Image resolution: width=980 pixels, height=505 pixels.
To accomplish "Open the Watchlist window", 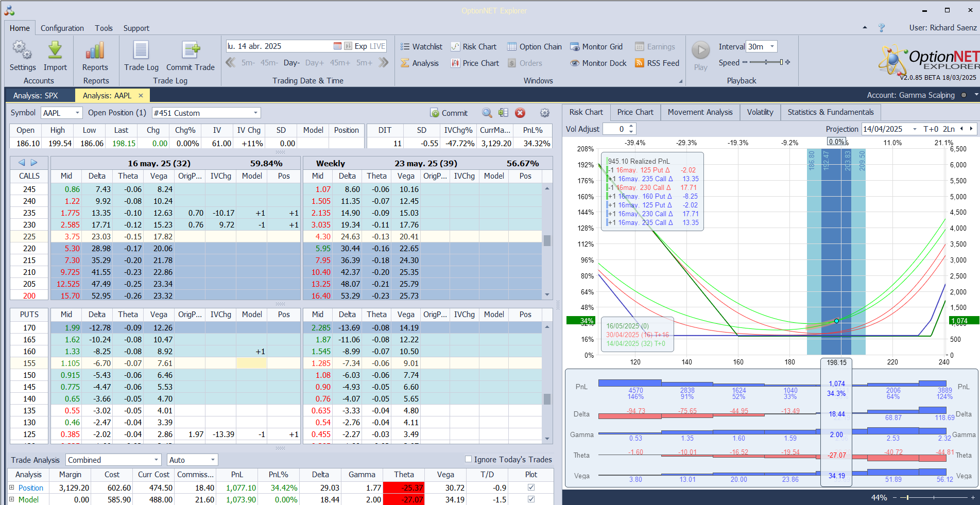I will [x=422, y=46].
